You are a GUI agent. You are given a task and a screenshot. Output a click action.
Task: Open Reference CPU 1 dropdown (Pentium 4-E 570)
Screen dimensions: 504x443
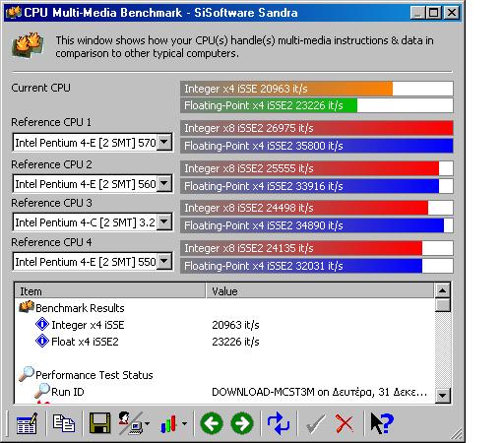164,143
